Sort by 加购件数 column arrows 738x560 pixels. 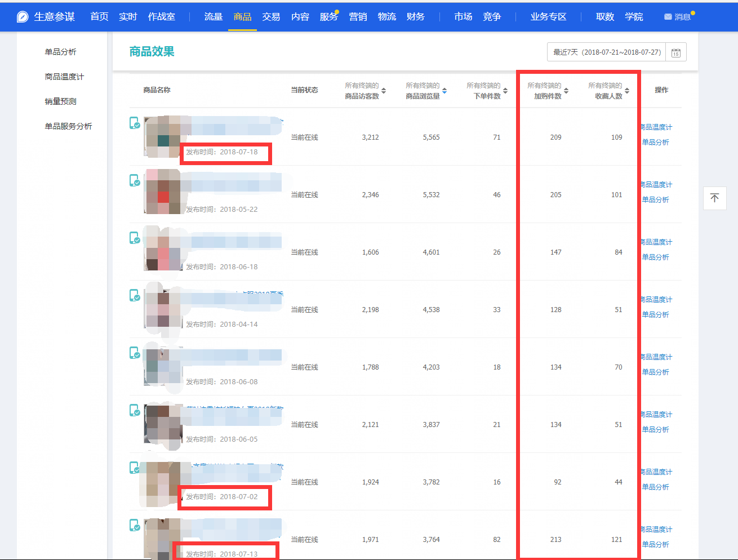[x=566, y=91]
